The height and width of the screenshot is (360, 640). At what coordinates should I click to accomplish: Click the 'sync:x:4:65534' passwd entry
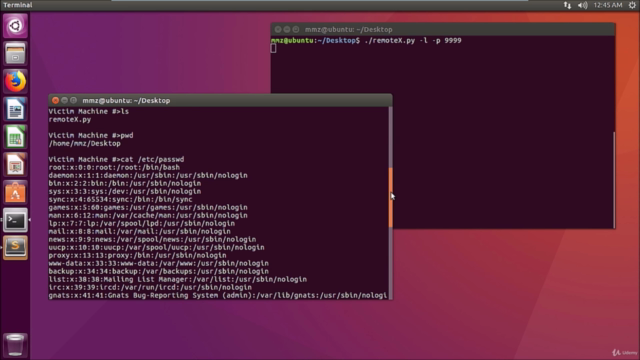120,200
